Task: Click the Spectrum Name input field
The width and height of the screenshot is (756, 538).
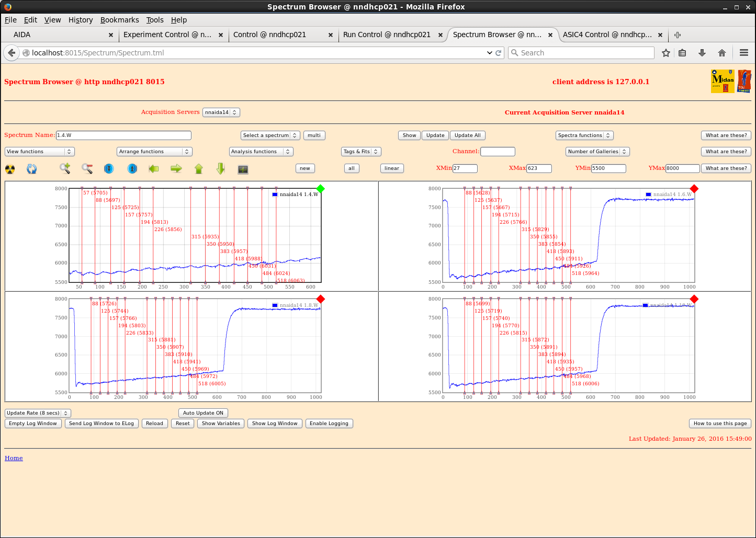Action: pyautogui.click(x=123, y=135)
